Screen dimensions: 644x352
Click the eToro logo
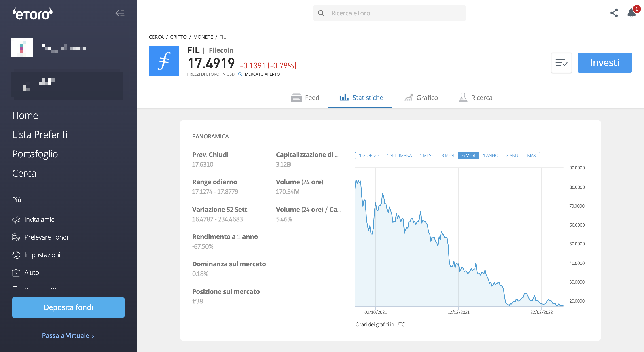tap(32, 14)
